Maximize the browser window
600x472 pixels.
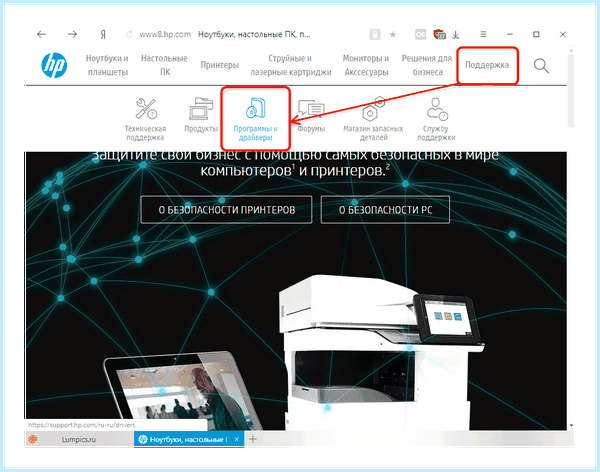click(536, 34)
